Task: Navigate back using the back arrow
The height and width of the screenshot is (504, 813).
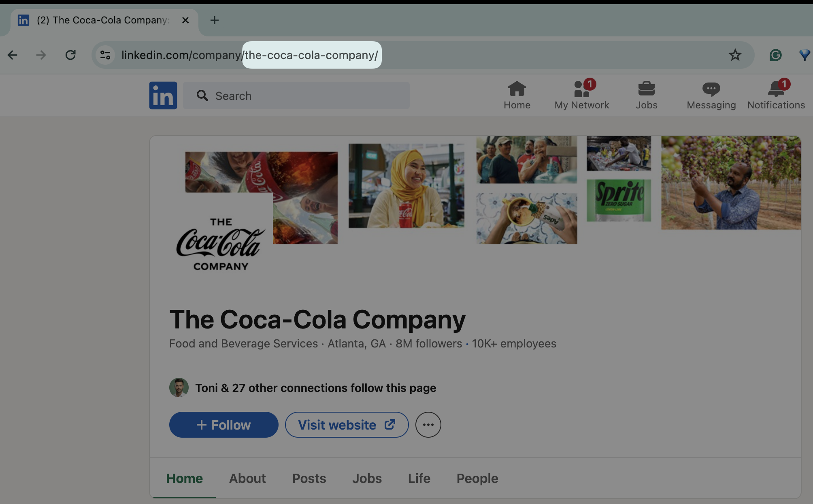Action: pos(13,55)
